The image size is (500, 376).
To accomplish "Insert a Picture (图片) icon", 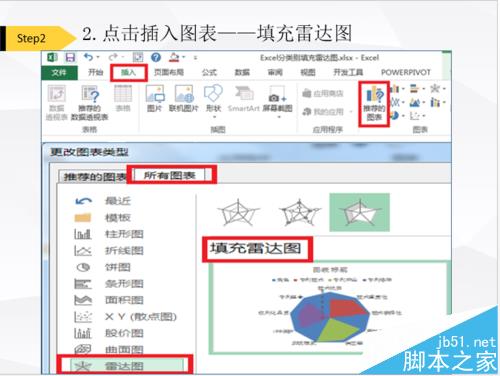I will (155, 98).
